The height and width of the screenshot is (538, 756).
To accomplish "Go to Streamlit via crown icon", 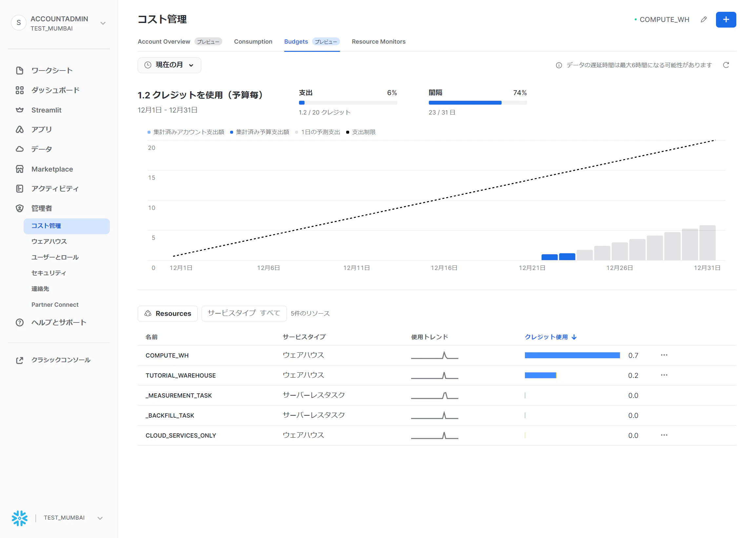I will (20, 110).
